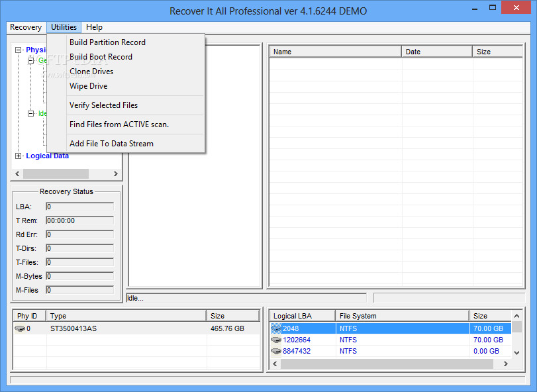Click the M-Bytes field
The height and width of the screenshot is (392, 537).
pyautogui.click(x=80, y=276)
